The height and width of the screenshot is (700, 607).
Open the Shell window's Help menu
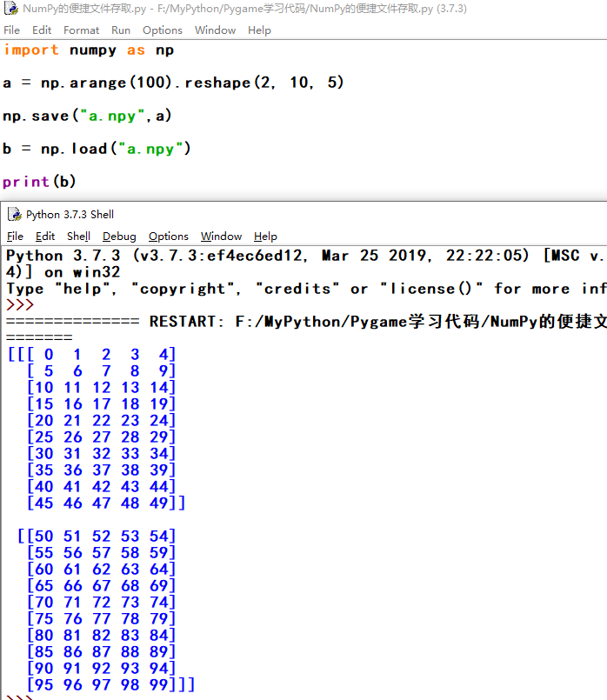[x=265, y=237]
